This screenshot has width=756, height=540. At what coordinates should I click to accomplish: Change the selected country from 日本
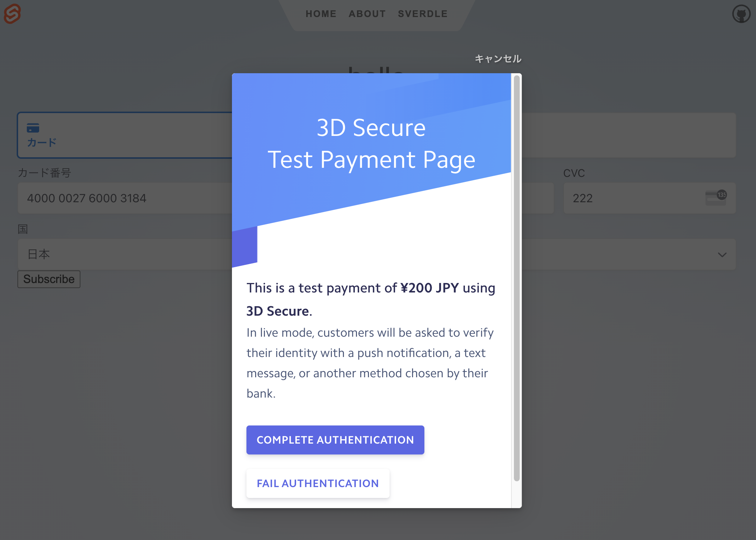[x=109, y=254]
